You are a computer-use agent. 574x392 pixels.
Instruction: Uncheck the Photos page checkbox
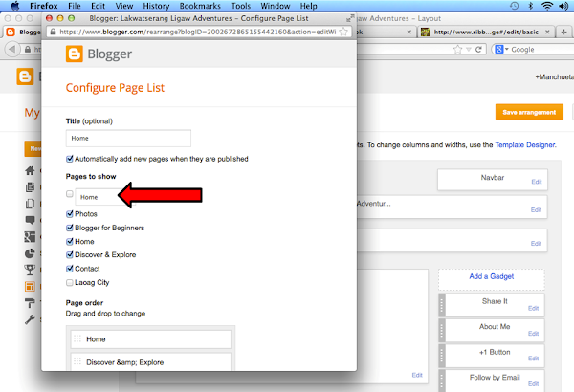[x=70, y=214]
